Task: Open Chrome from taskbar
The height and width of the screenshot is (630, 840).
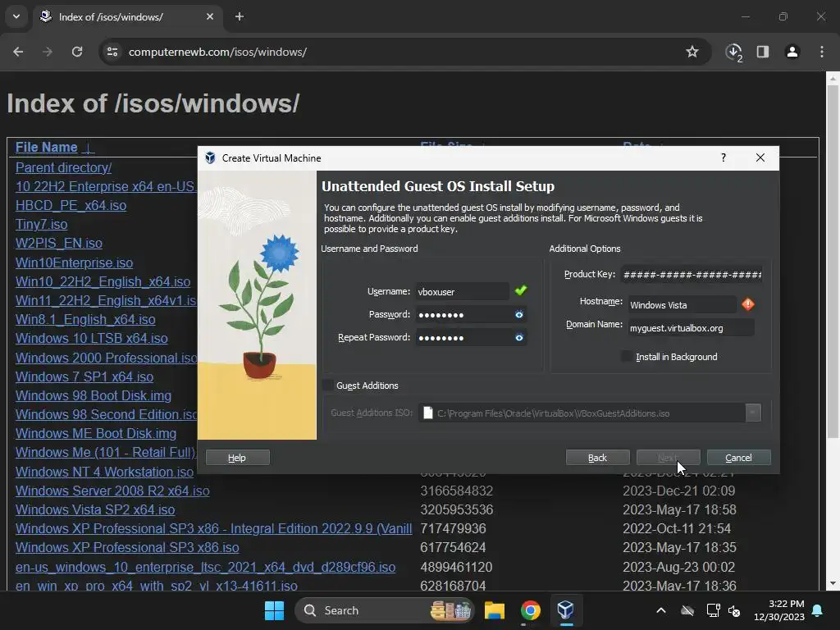Action: click(x=531, y=610)
